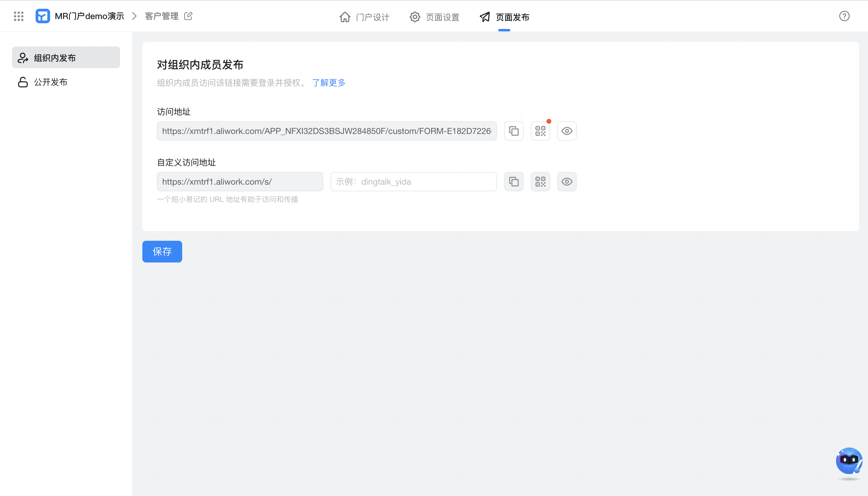The image size is (868, 496).
Task: Preview the 自定义访问地址 with eye icon
Action: (x=567, y=182)
